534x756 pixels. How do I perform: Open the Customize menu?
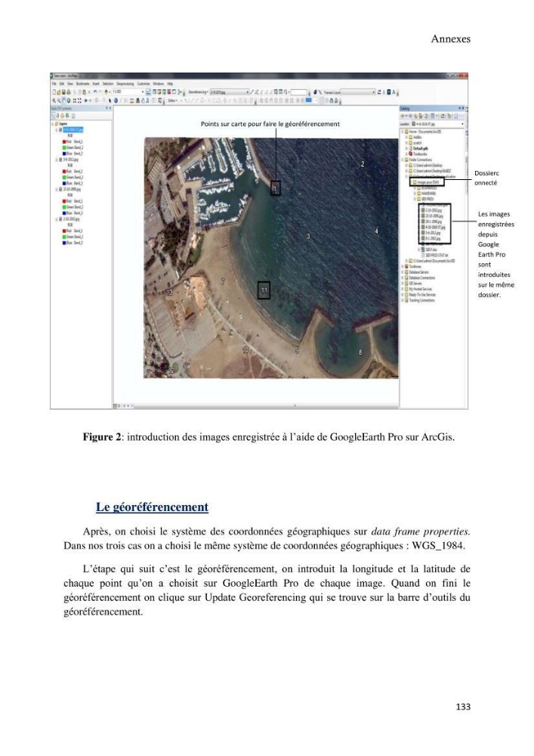(144, 84)
